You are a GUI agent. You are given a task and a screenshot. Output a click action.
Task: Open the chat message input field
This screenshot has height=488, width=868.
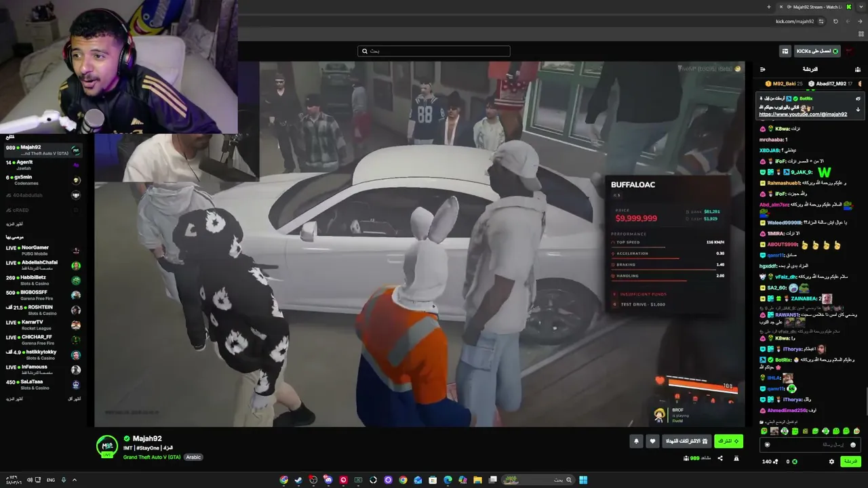click(810, 445)
